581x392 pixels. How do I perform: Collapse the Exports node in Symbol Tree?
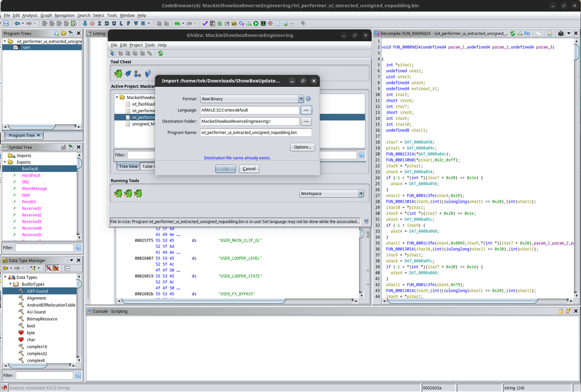tap(5, 162)
